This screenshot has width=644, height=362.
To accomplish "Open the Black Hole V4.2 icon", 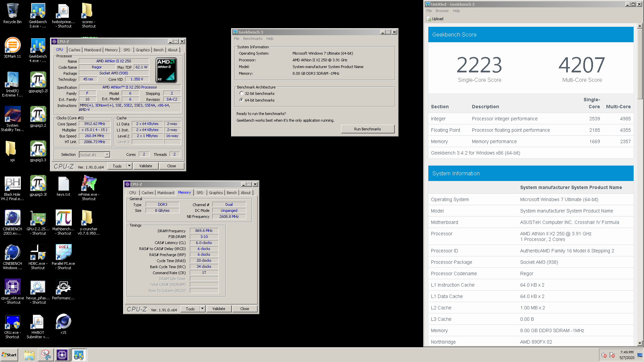I will coord(12,188).
